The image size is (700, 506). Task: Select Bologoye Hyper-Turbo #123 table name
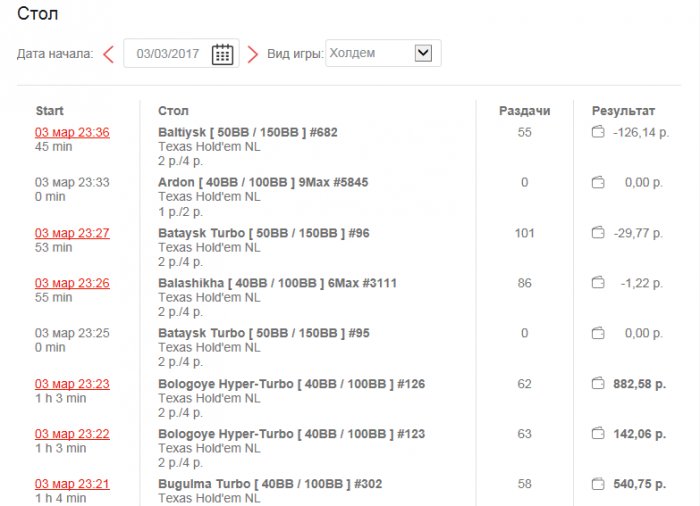point(292,434)
